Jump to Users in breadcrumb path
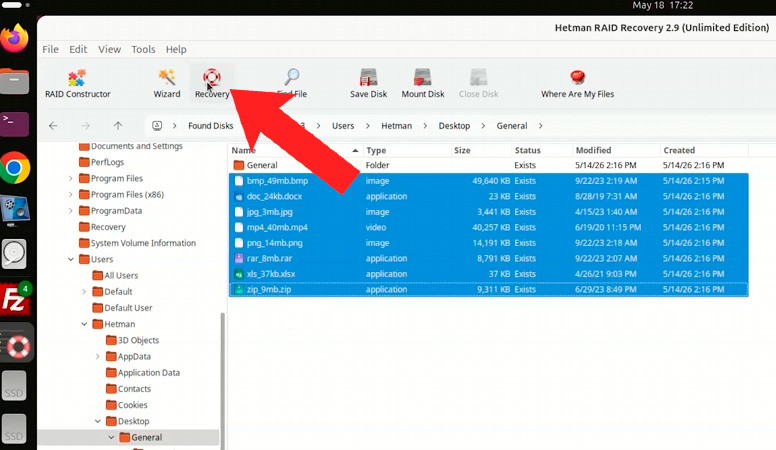Image resolution: width=776 pixels, height=450 pixels. tap(343, 126)
